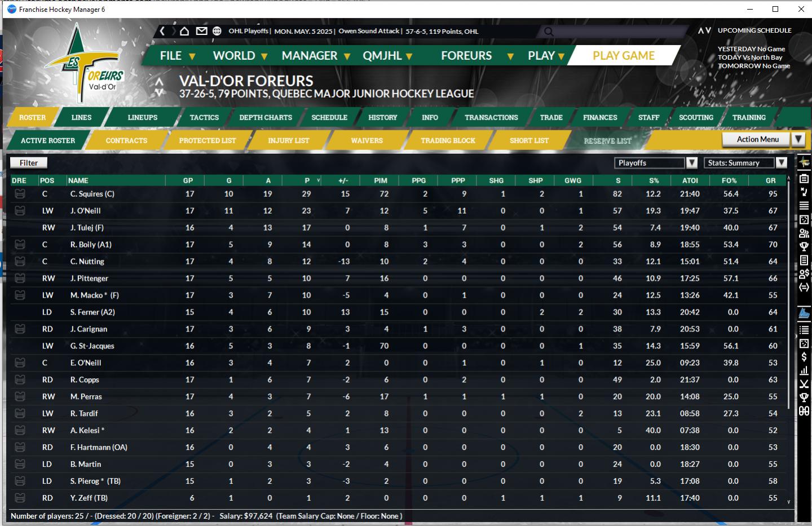Toggle dressed icon for Y. Zeff
Viewport: 812px width, 526px height.
point(20,498)
